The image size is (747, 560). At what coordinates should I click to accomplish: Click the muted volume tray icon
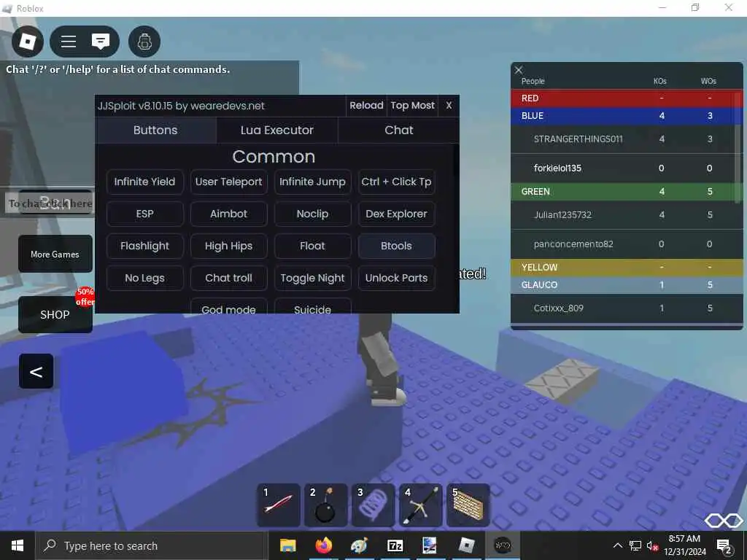651,546
